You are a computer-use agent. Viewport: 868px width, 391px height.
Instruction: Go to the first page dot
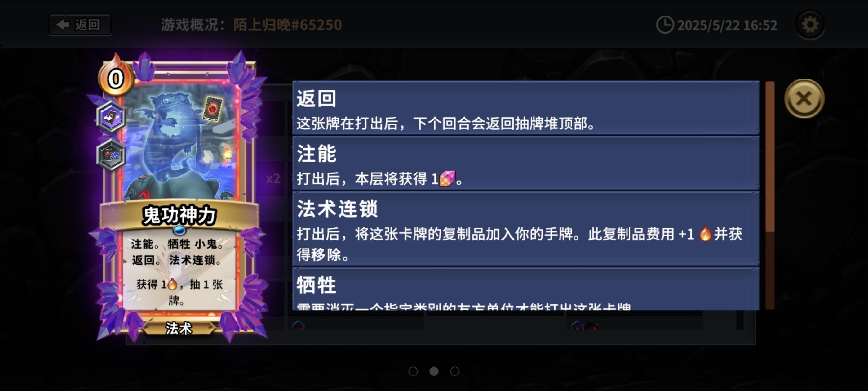pyautogui.click(x=413, y=371)
